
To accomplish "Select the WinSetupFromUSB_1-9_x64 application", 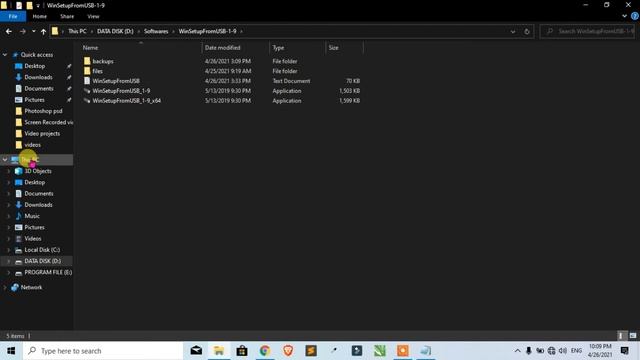I will point(127,100).
